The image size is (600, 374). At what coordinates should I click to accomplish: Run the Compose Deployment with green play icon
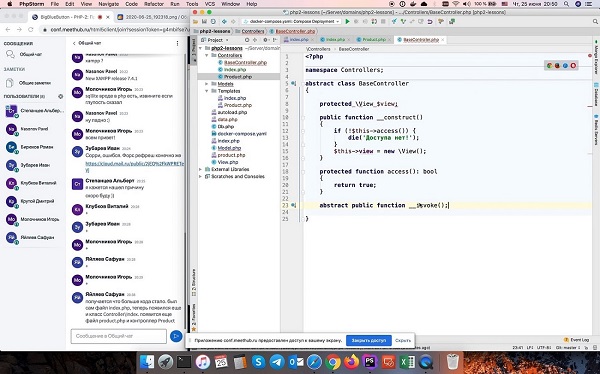tap(347, 22)
